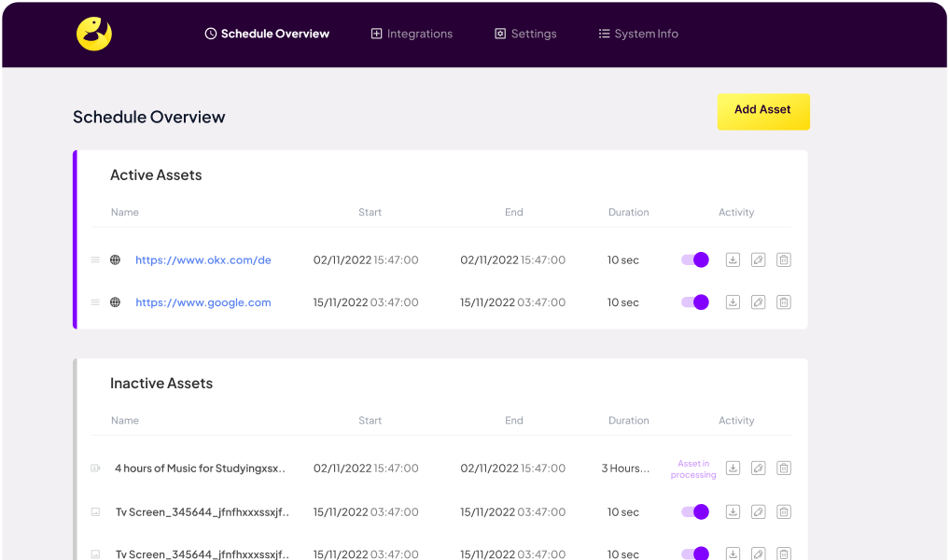Download the google.com asset
The height and width of the screenshot is (560, 950).
(733, 302)
